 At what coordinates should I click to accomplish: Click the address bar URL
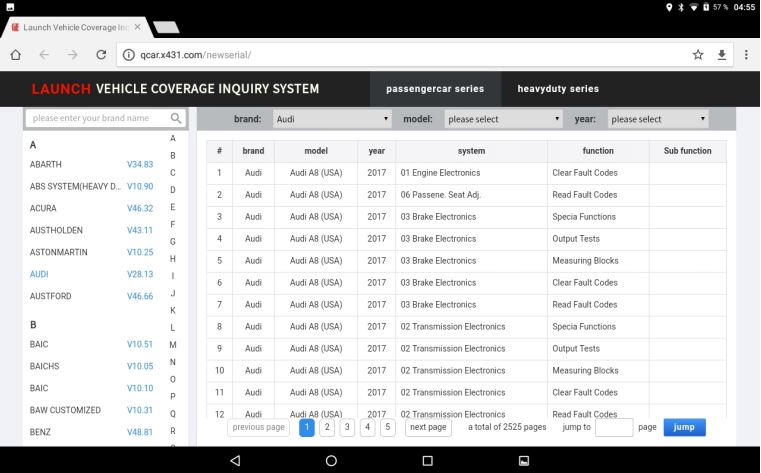[x=196, y=55]
